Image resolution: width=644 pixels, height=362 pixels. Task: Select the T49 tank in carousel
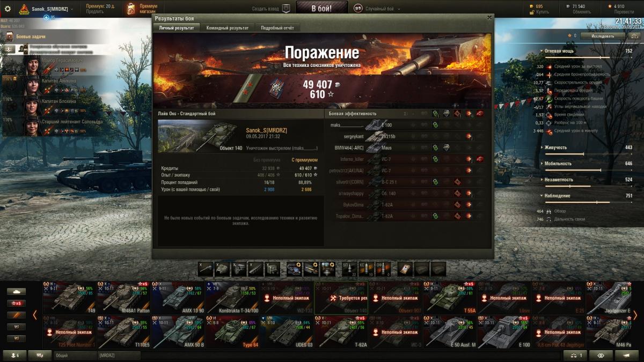click(x=69, y=298)
